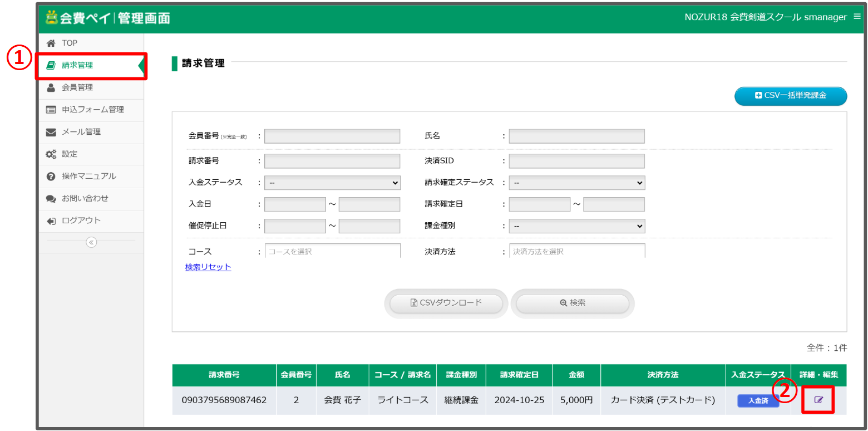The width and height of the screenshot is (868, 431).
Task: Click the CSVダウンロード button
Action: [x=446, y=303]
